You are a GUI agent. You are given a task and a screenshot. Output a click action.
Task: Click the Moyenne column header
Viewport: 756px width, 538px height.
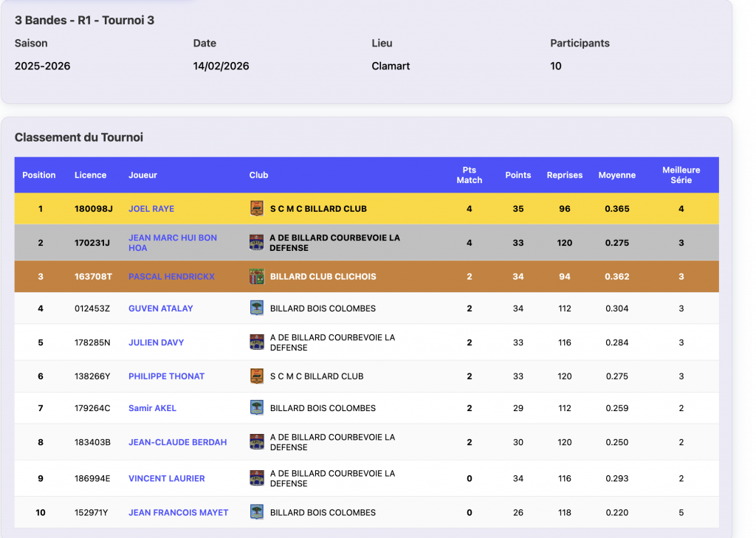tap(616, 175)
